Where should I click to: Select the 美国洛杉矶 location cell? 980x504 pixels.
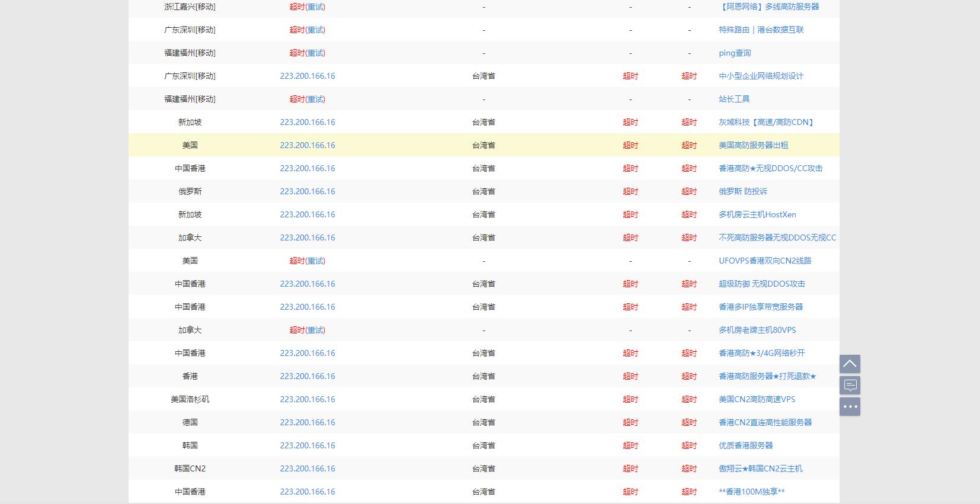(190, 399)
